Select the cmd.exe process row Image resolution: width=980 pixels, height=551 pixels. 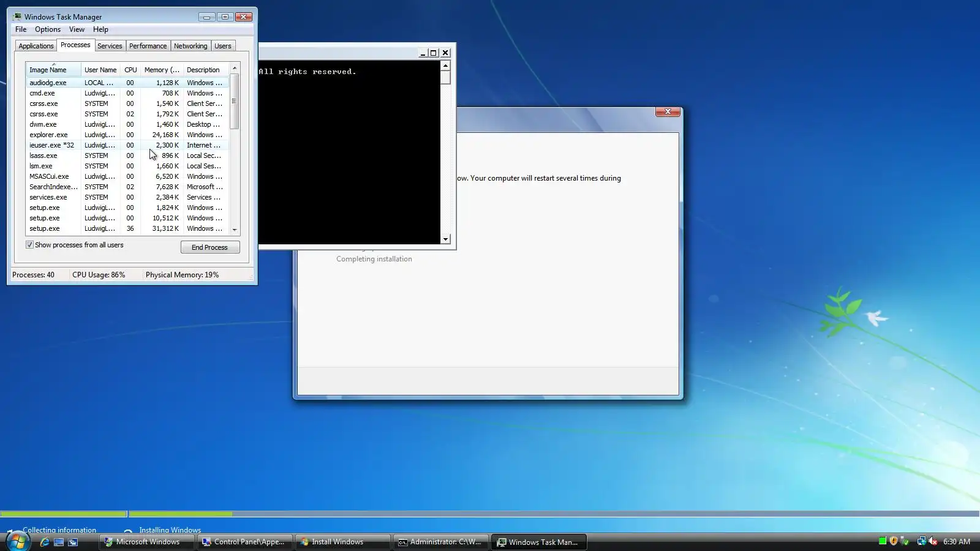pos(127,93)
